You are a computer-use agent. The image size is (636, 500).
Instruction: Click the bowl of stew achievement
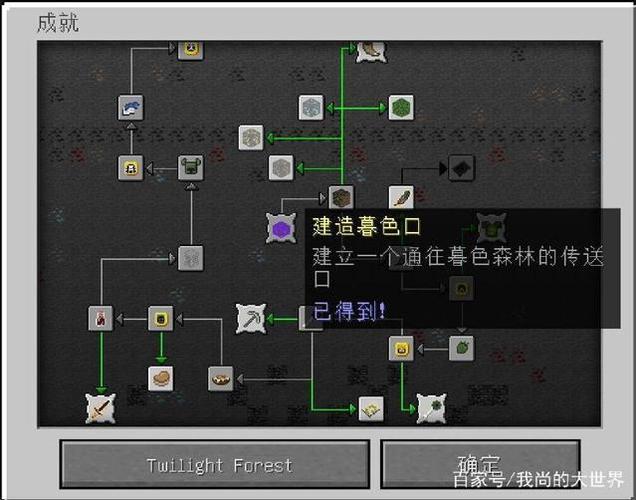(221, 379)
